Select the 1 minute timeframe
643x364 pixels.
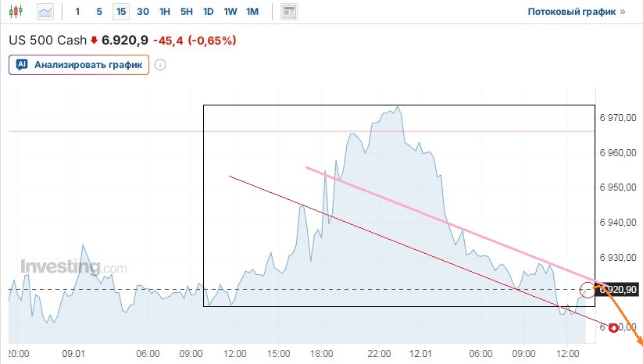(x=77, y=12)
